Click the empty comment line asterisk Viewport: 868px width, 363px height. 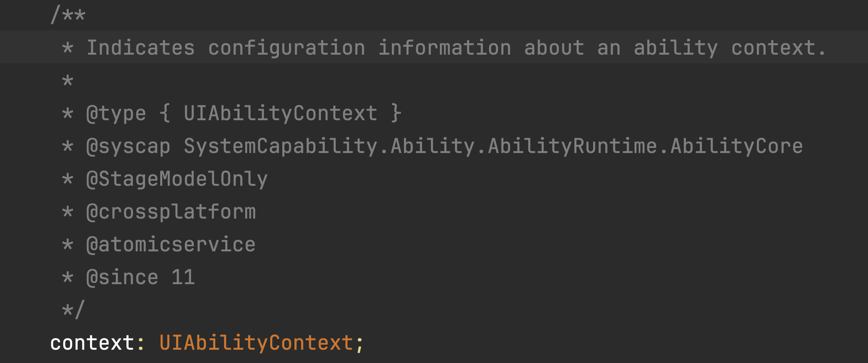pos(67,80)
